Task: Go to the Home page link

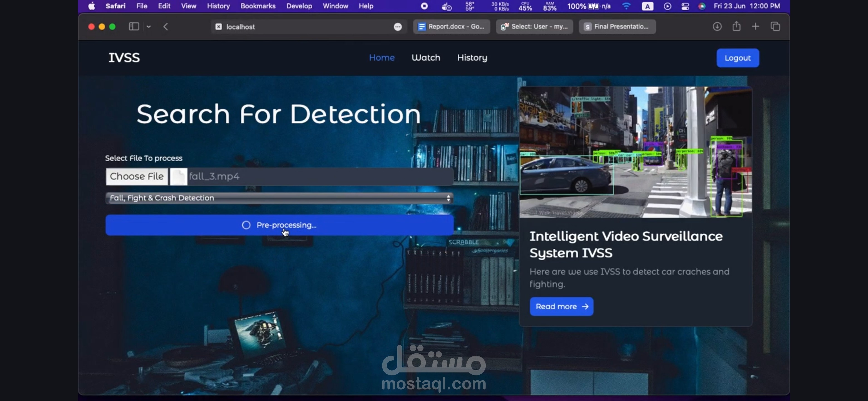Action: [382, 58]
